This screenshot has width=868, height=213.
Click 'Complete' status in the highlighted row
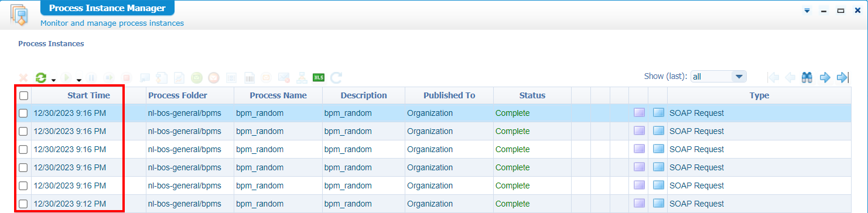point(512,113)
